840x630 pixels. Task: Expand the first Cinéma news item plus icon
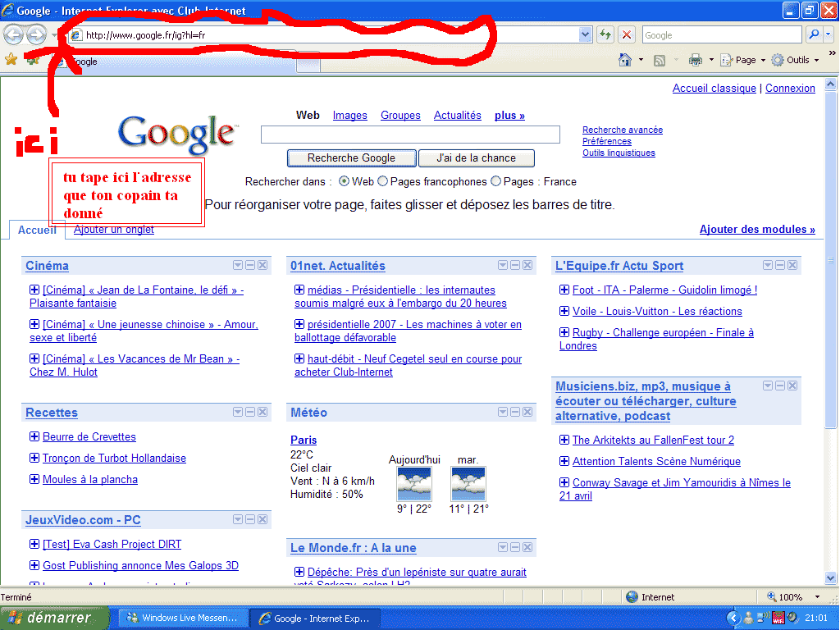coord(34,290)
